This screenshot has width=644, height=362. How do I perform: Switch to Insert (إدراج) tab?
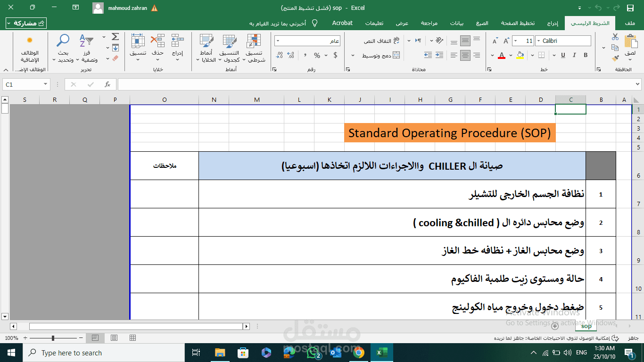(x=553, y=23)
